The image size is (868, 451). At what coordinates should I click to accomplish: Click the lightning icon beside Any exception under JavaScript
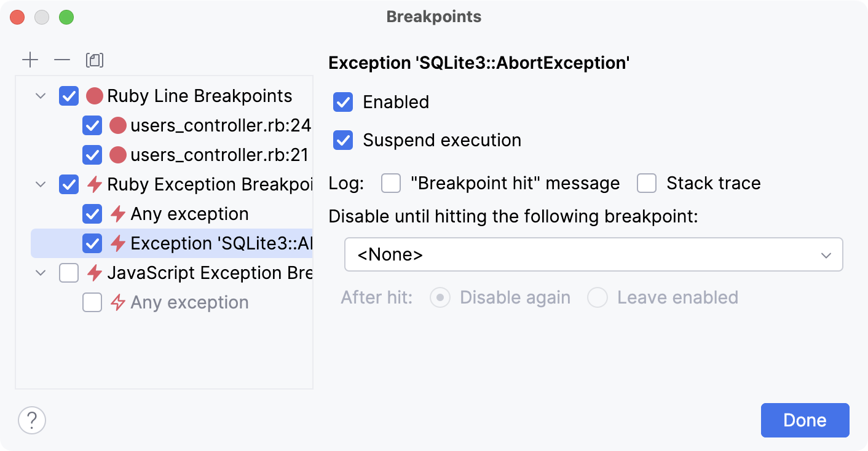point(117,302)
